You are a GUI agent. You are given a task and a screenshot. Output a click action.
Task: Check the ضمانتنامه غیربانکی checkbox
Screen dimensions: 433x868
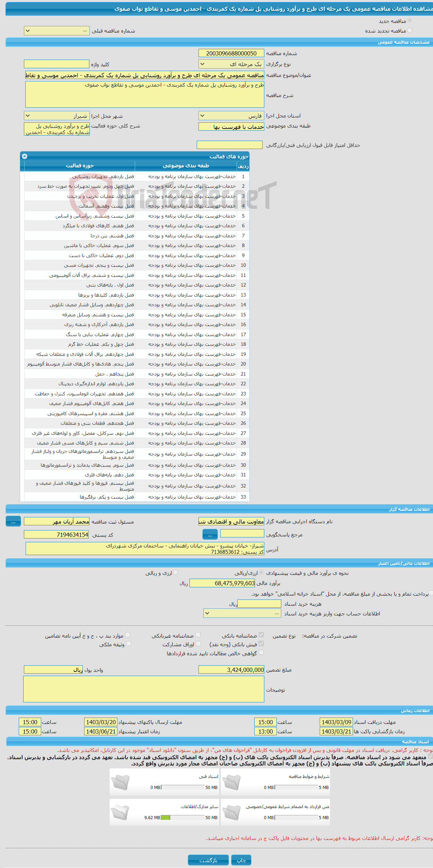pyautogui.click(x=198, y=635)
